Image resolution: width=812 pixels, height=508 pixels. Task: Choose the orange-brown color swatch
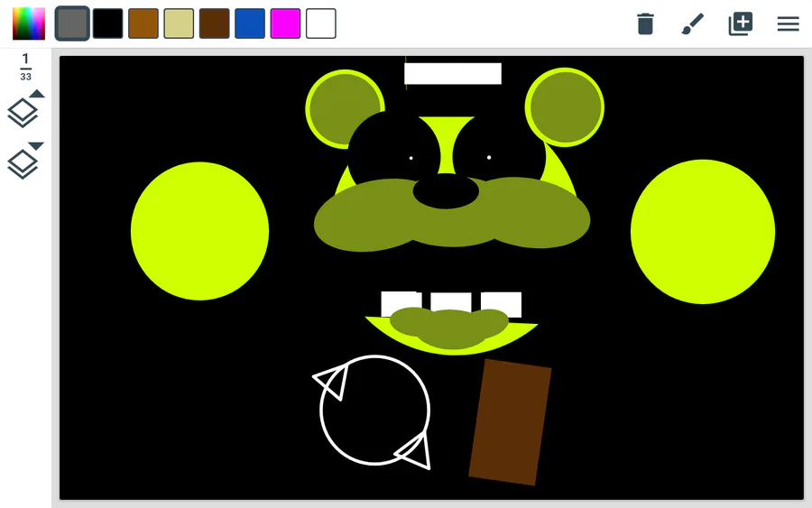[x=143, y=23]
